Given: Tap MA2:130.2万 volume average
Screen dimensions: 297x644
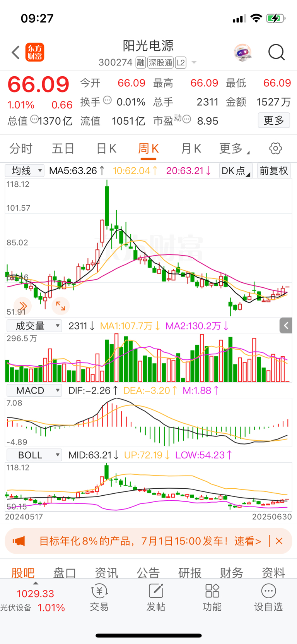Looking at the screenshot, I should (197, 326).
